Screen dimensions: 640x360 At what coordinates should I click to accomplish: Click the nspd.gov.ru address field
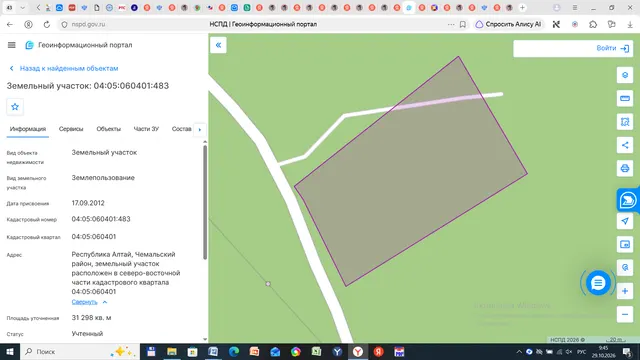(88, 24)
